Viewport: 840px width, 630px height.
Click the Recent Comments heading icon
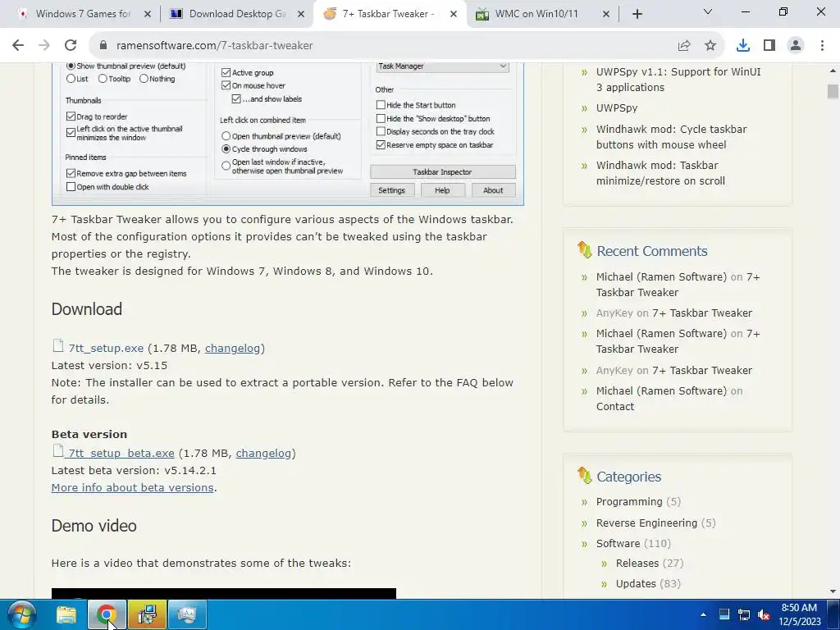coord(584,249)
